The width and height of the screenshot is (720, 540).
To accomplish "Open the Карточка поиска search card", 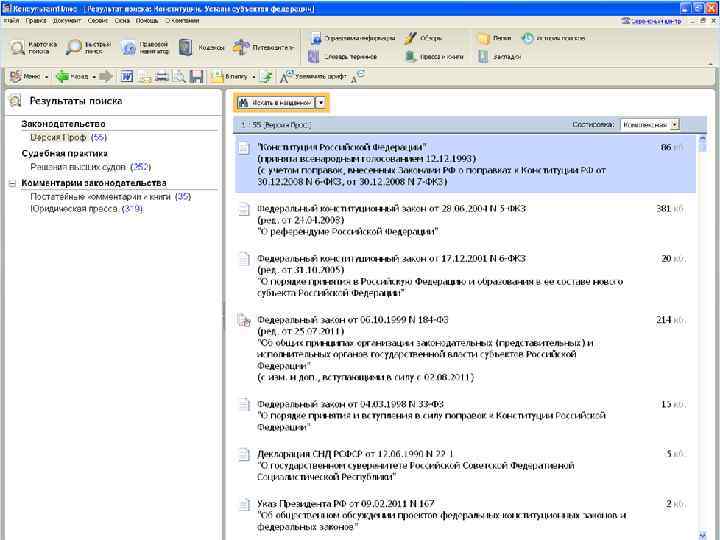I will click(34, 47).
